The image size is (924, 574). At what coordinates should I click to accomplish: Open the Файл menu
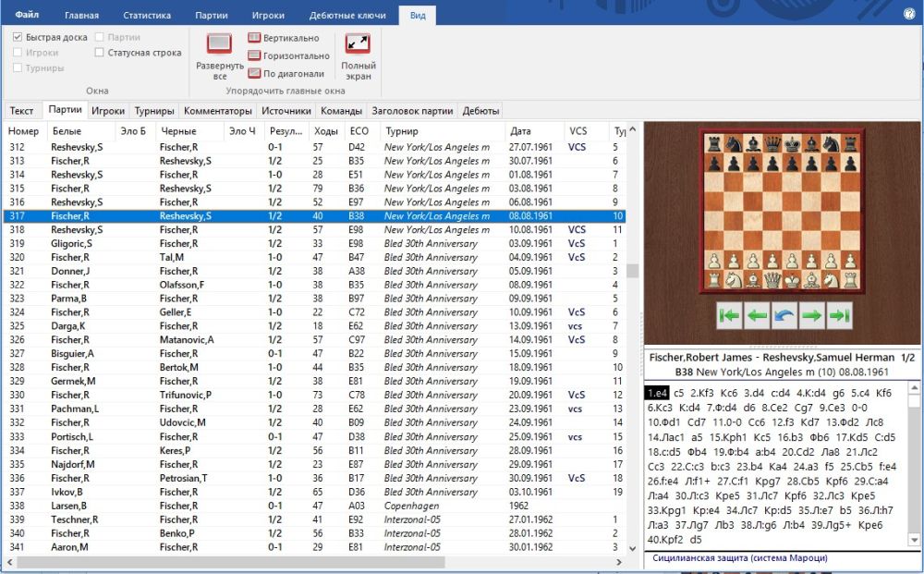click(27, 15)
